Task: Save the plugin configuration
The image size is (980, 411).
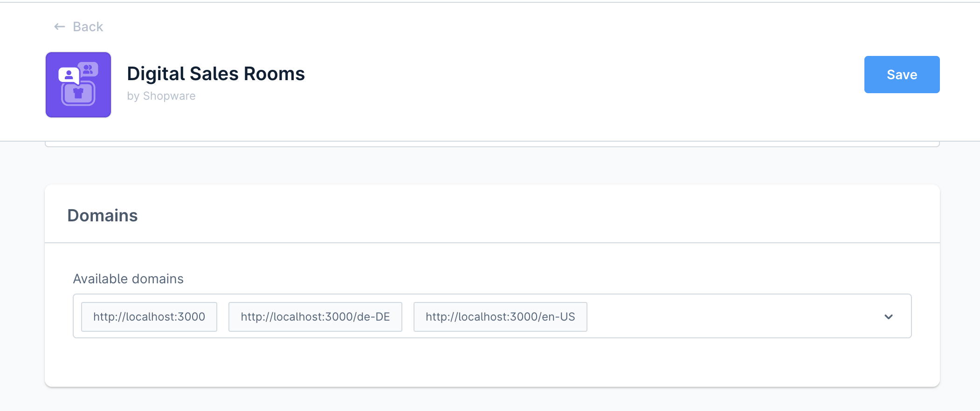Action: click(901, 75)
